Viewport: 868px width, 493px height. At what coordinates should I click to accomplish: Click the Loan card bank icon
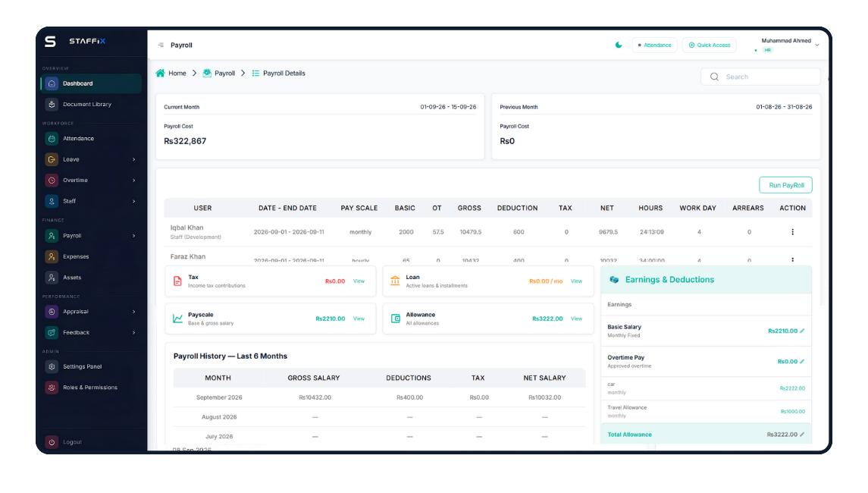[395, 281]
